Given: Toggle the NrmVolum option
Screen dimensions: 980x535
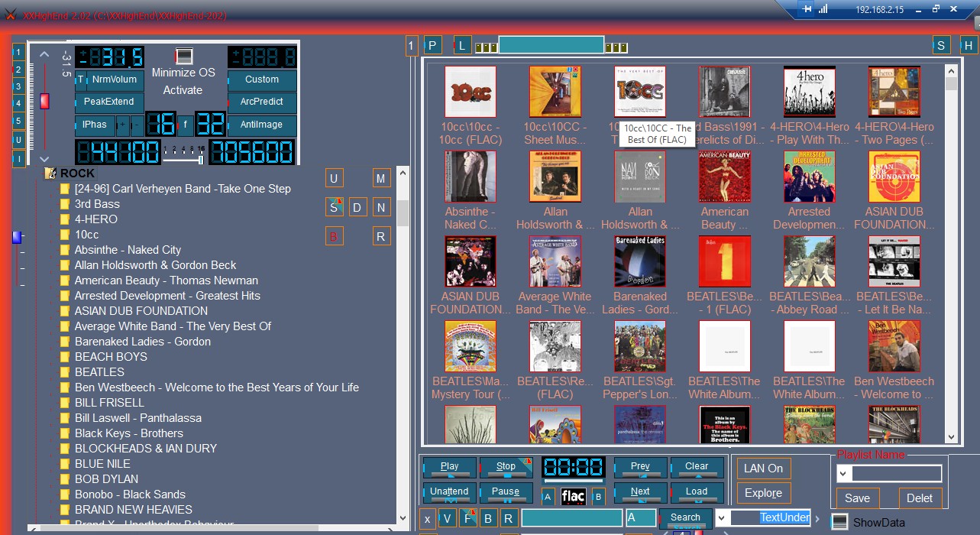Looking at the screenshot, I should (x=115, y=79).
